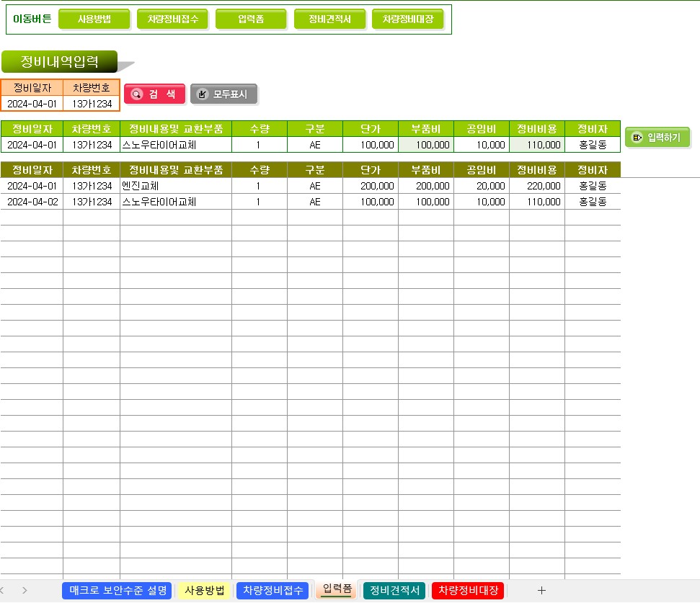Open 차량정비접수 from top navigation buttons
This screenshot has height=603, width=700.
pyautogui.click(x=173, y=19)
